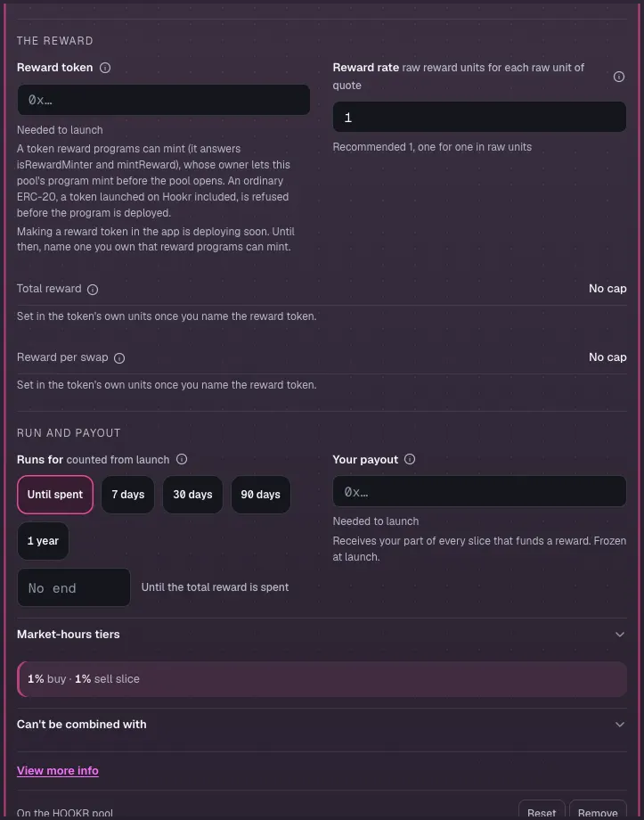Choose the 1 year duration option
This screenshot has width=644, height=820.
(43, 541)
